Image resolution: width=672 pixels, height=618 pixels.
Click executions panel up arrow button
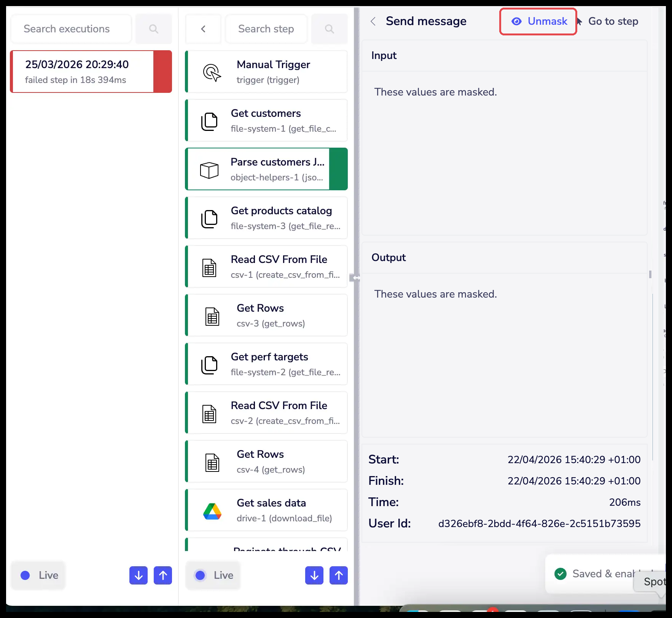tap(163, 575)
